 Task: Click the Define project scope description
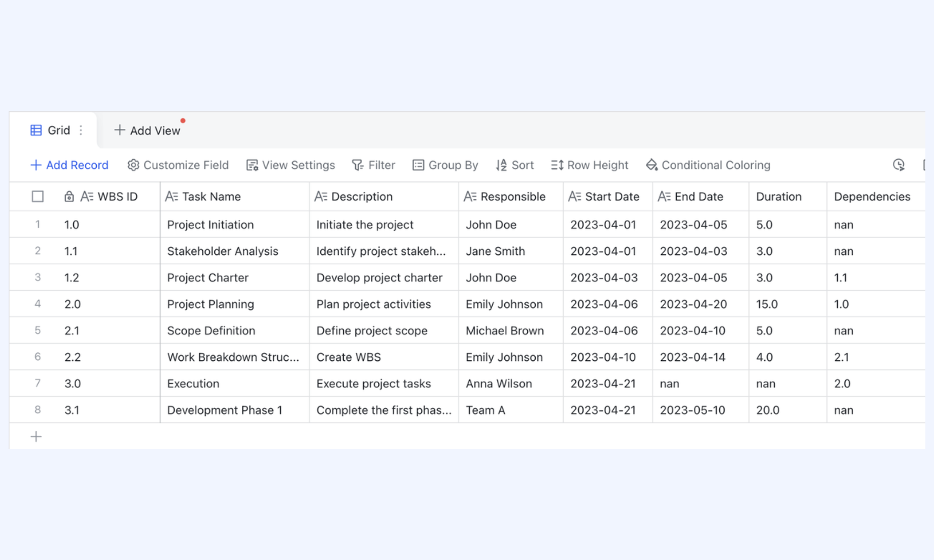384,330
